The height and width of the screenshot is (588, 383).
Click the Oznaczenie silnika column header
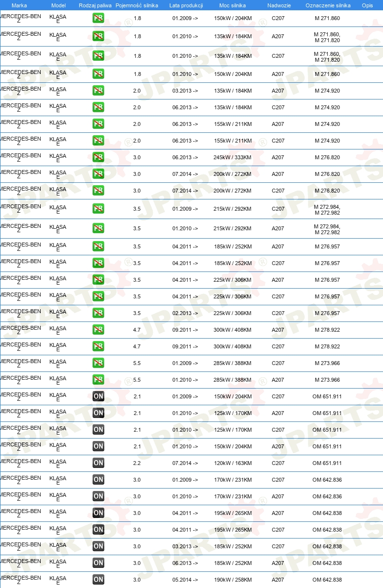[x=328, y=5]
